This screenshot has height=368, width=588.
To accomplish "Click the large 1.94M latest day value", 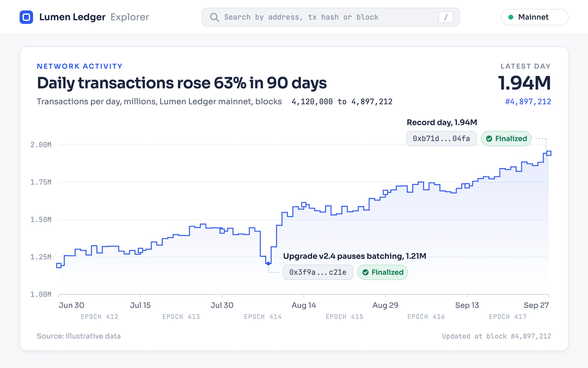I will click(x=525, y=83).
